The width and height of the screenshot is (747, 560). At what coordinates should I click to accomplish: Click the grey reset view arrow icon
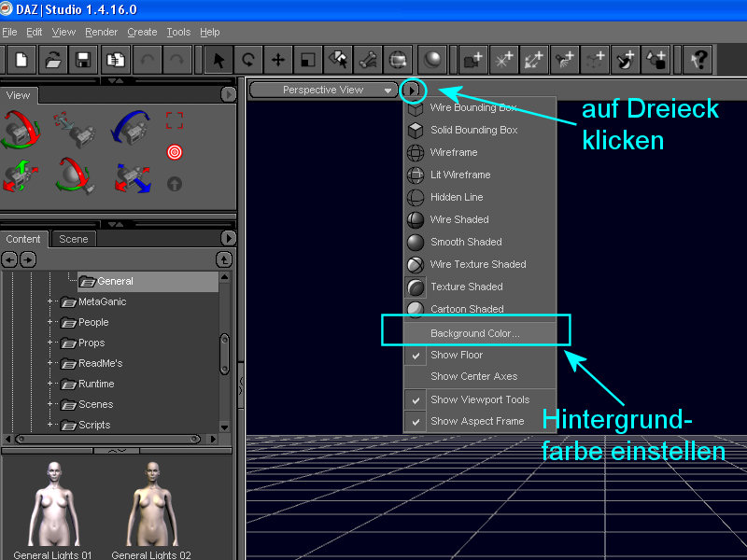(175, 184)
